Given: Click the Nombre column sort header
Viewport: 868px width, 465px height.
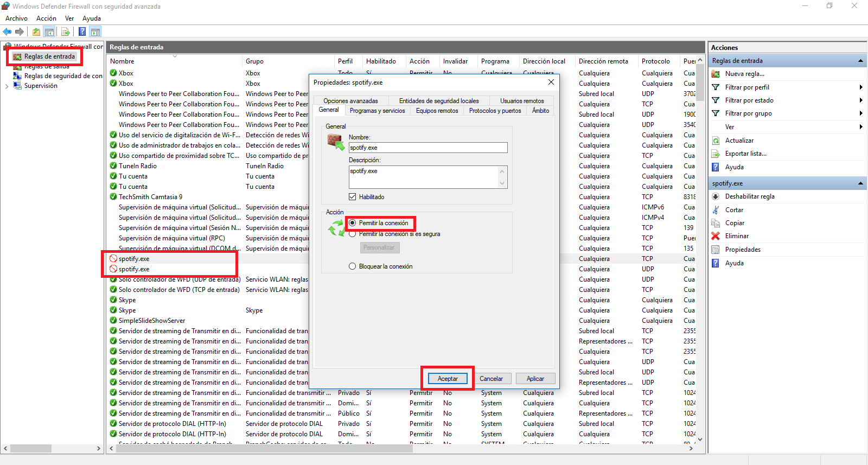Looking at the screenshot, I should coord(175,61).
